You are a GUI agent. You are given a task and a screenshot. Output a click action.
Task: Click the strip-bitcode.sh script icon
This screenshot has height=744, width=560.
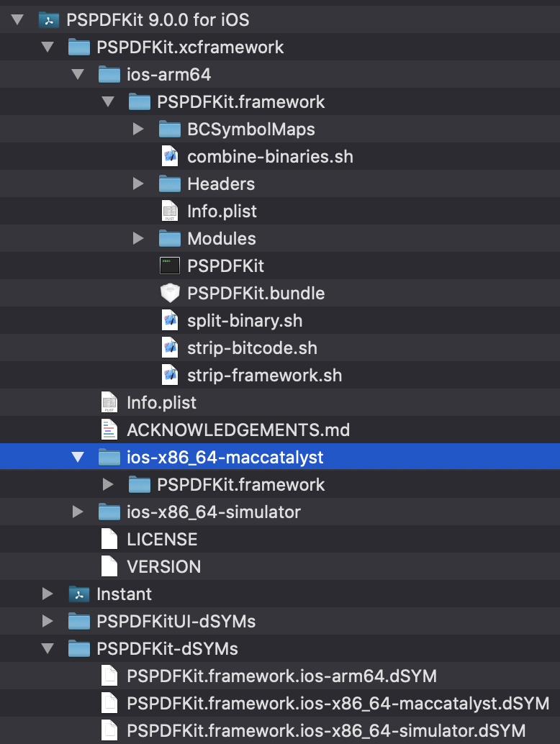coord(169,348)
